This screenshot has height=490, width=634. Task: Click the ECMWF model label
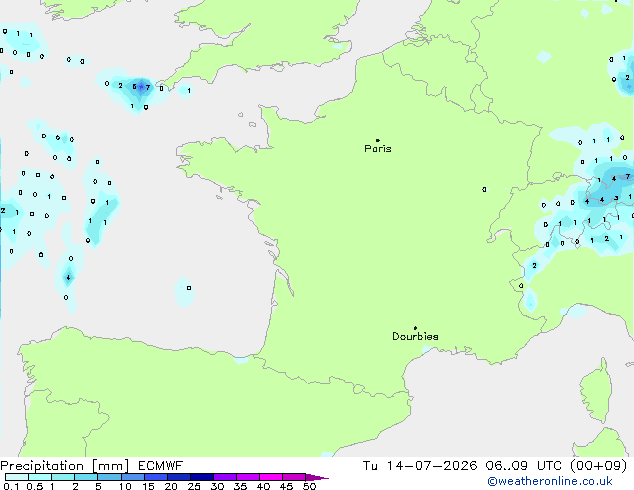pyautogui.click(x=160, y=466)
